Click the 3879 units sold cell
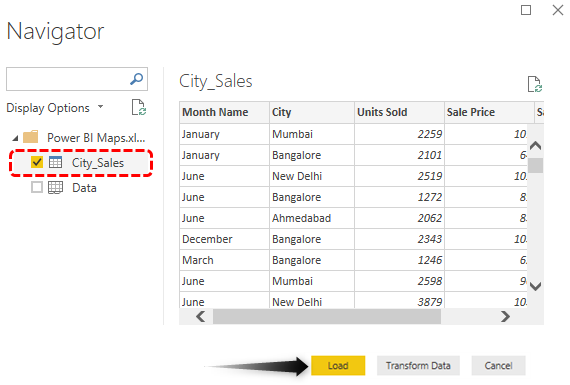The image size is (570, 385). [400, 300]
